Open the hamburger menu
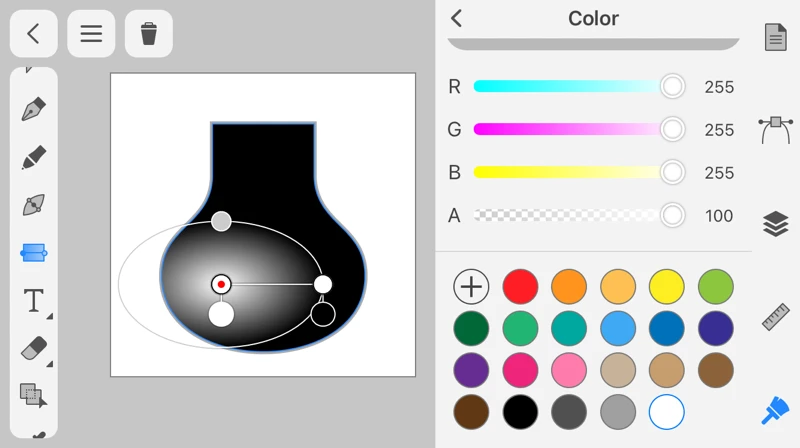This screenshot has height=448, width=800. coord(91,34)
